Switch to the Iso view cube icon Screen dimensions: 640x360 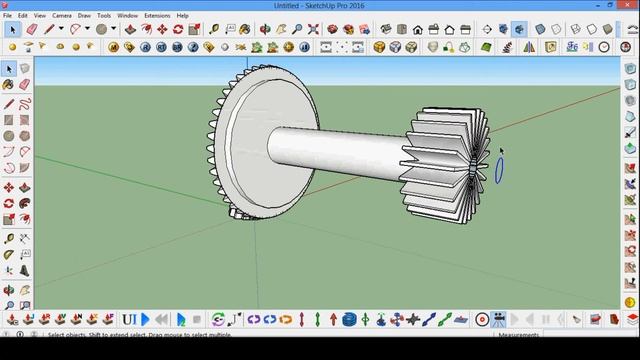(386, 29)
